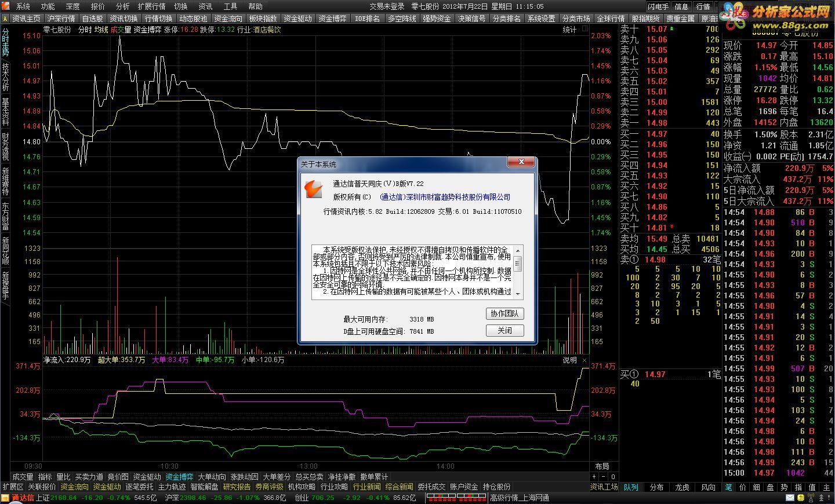Switch to the 基本资料 left sidebar tab

tap(5, 112)
